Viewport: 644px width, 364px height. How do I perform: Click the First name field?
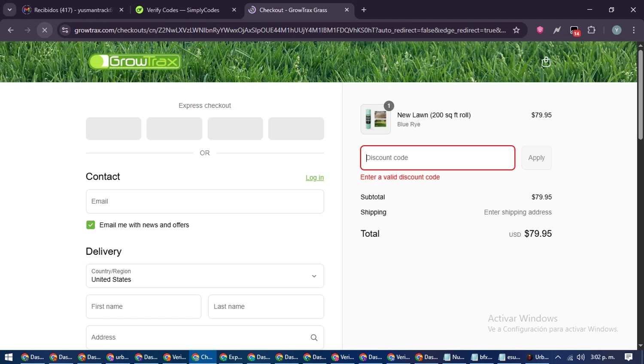tap(143, 307)
